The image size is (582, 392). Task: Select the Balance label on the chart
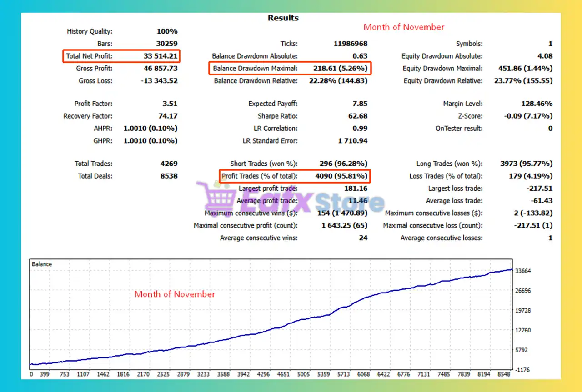[x=41, y=263]
